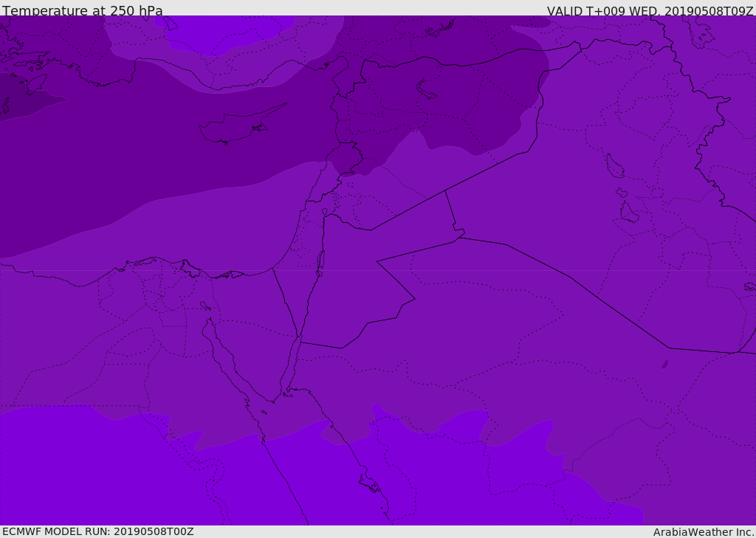Click the small islands in the Red Sea
This screenshot has width=756, height=538.
(x=369, y=483)
